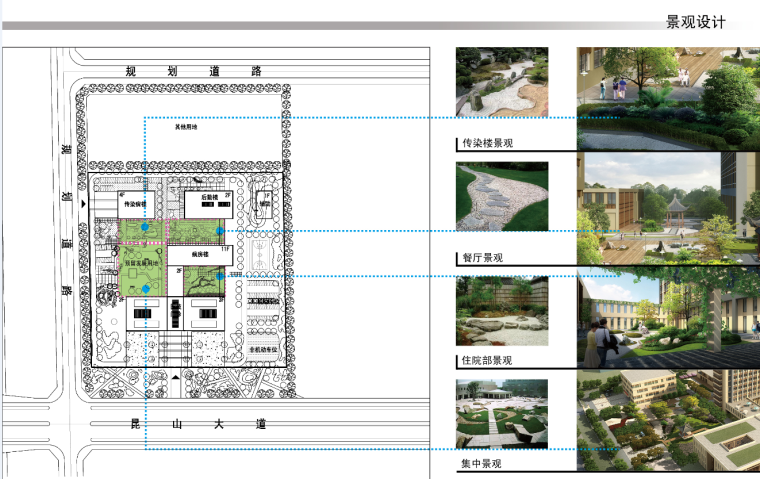
Task: Click the blue marker dot in 预留发展用地
Action: [x=146, y=290]
